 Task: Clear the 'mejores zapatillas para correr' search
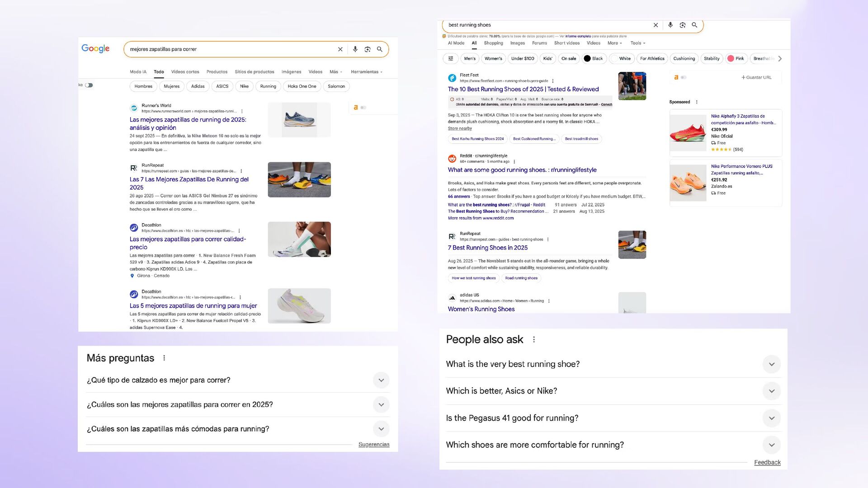pyautogui.click(x=340, y=49)
